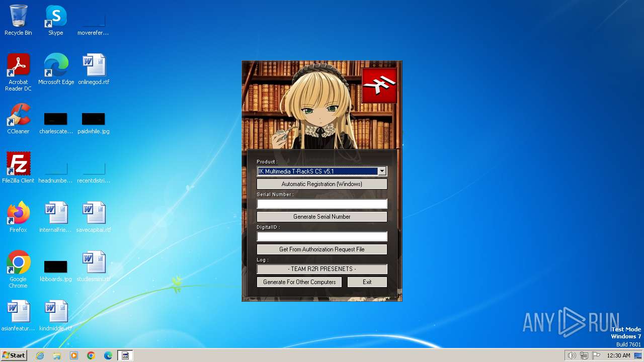Select Acrobat Reader DC shortcut
The width and height of the screenshot is (644, 362).
[x=18, y=72]
